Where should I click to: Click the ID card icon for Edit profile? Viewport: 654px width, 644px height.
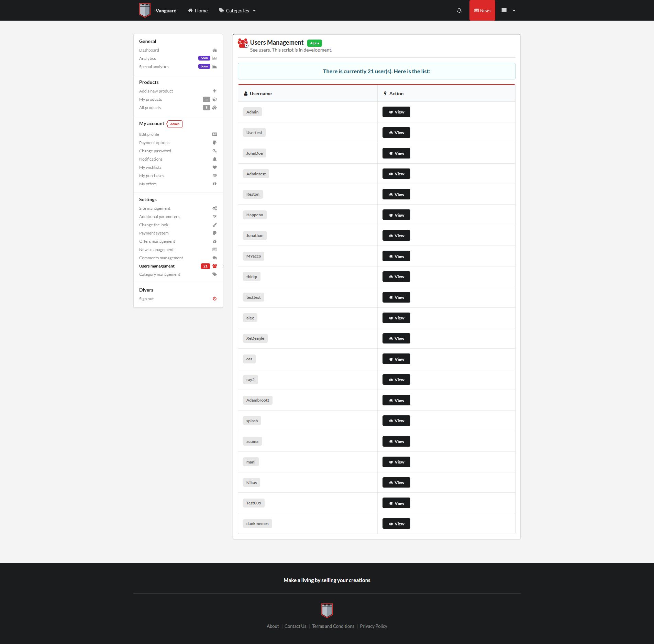pos(214,134)
